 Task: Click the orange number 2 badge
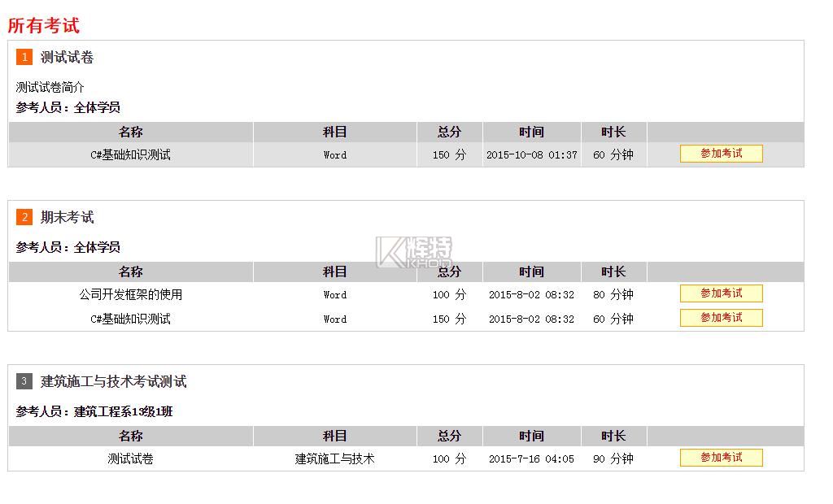(24, 217)
